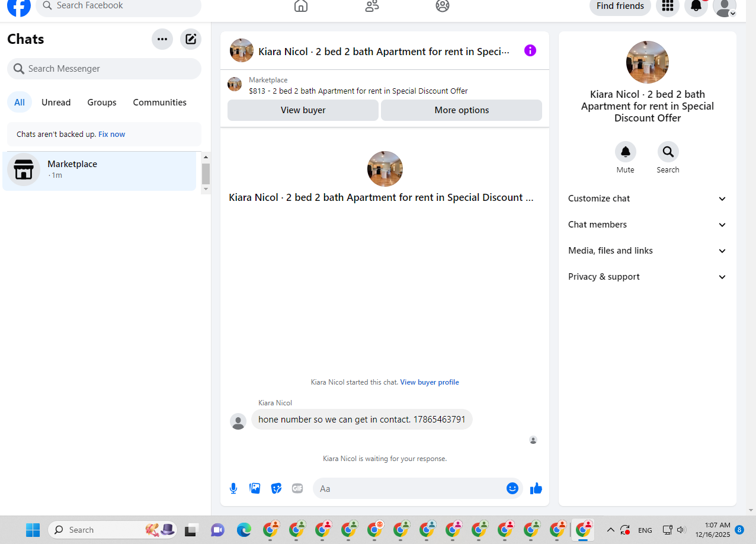Open Chats options three-dot button
The image size is (756, 544).
pyautogui.click(x=162, y=39)
